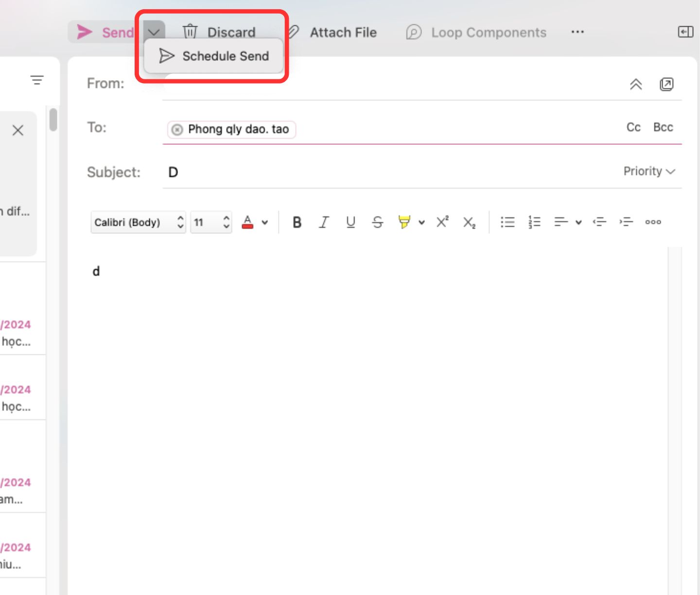Apply the red font color
700x595 pixels.
(x=247, y=222)
